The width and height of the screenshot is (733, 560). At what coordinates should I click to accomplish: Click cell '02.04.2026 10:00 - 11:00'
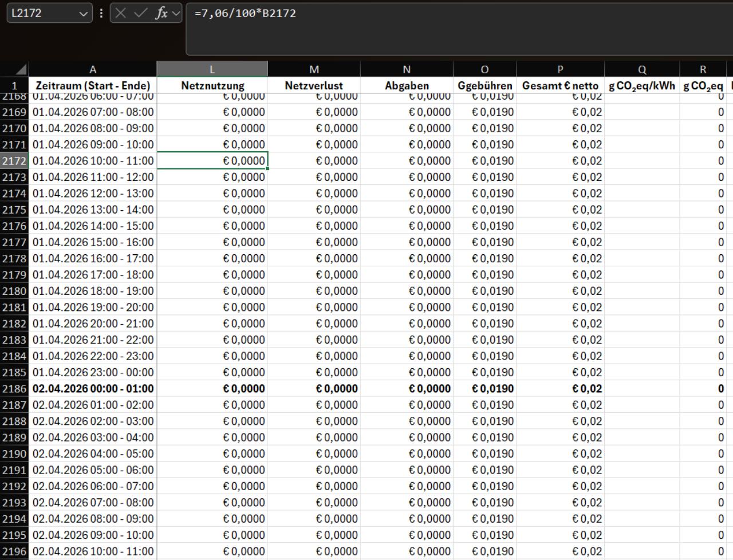pyautogui.click(x=93, y=551)
